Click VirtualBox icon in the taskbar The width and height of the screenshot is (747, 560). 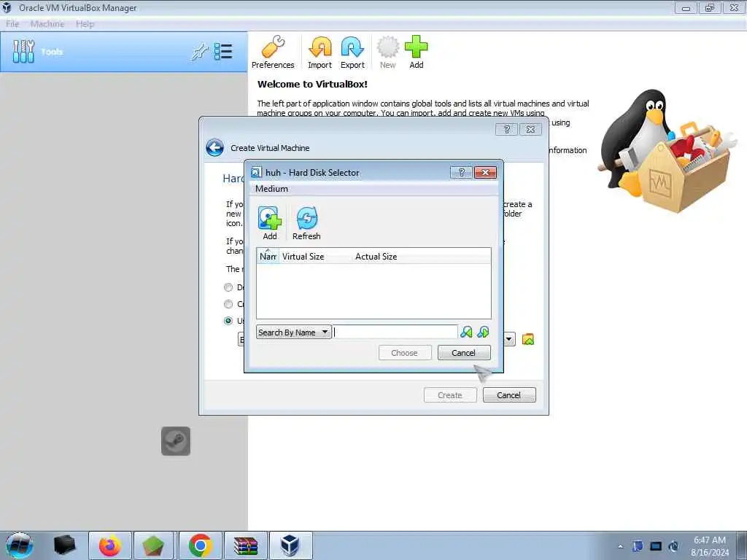pyautogui.click(x=290, y=545)
